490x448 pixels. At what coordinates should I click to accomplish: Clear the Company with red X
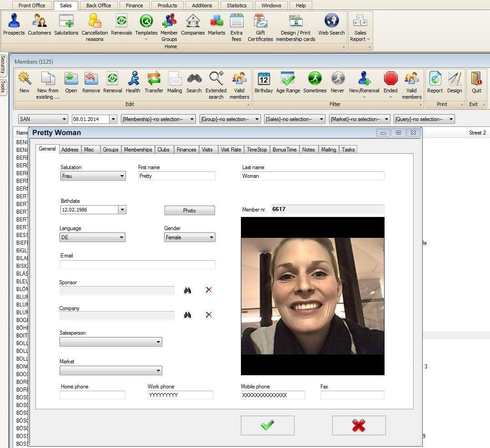209,315
